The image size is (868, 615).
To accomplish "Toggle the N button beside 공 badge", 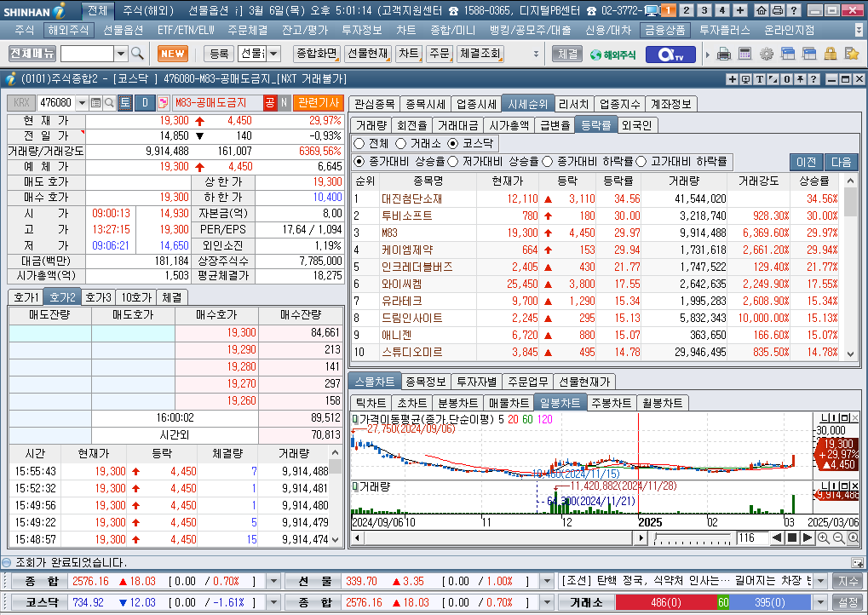I will tap(284, 102).
